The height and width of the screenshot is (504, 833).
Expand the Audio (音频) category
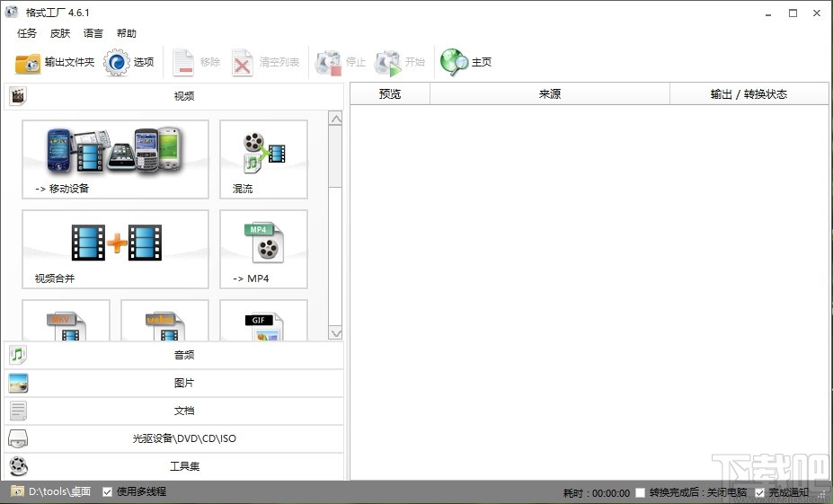(174, 355)
